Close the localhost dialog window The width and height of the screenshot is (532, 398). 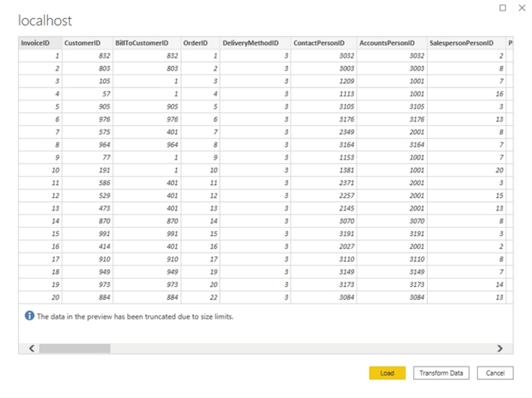(x=522, y=8)
